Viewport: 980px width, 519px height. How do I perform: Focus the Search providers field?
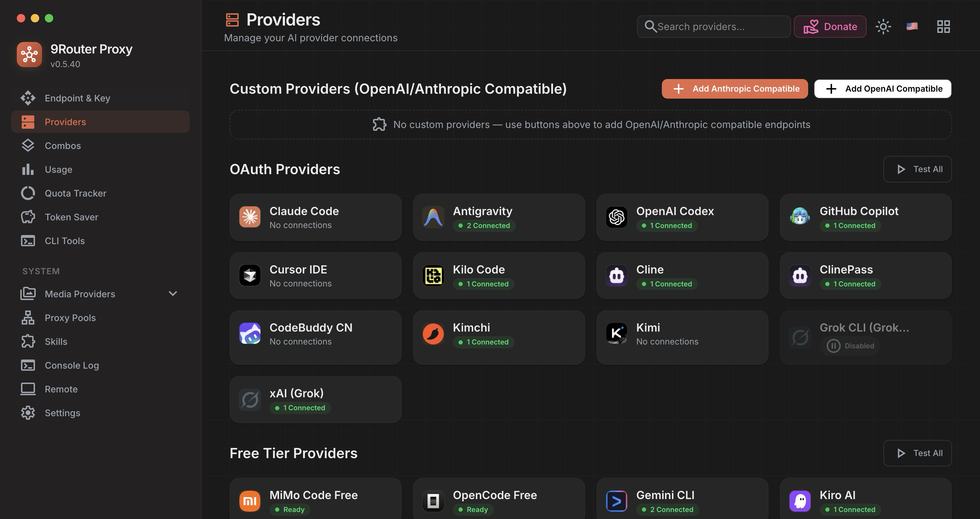pos(714,27)
